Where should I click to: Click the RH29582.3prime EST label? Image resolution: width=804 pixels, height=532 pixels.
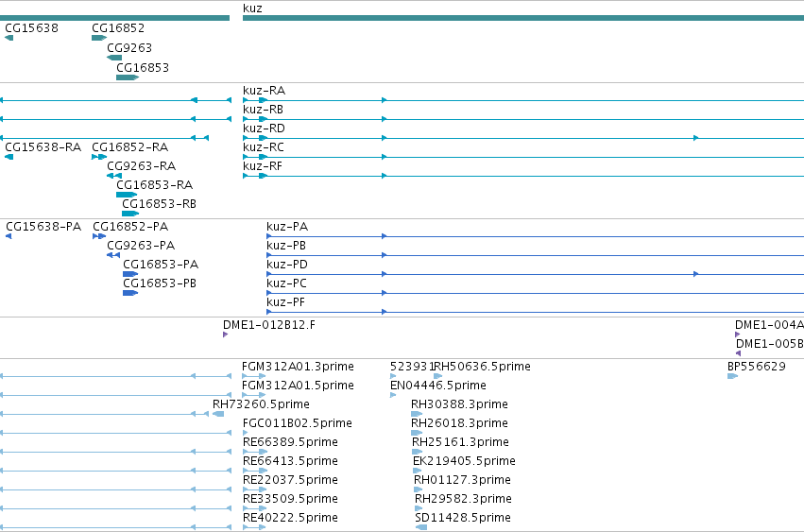(464, 499)
